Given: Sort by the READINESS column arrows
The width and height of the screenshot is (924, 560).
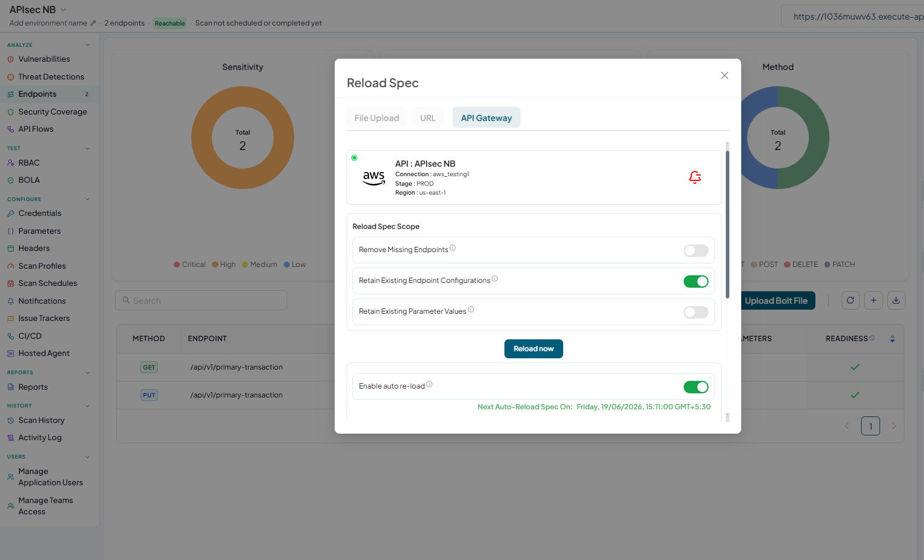Looking at the screenshot, I should (x=893, y=339).
